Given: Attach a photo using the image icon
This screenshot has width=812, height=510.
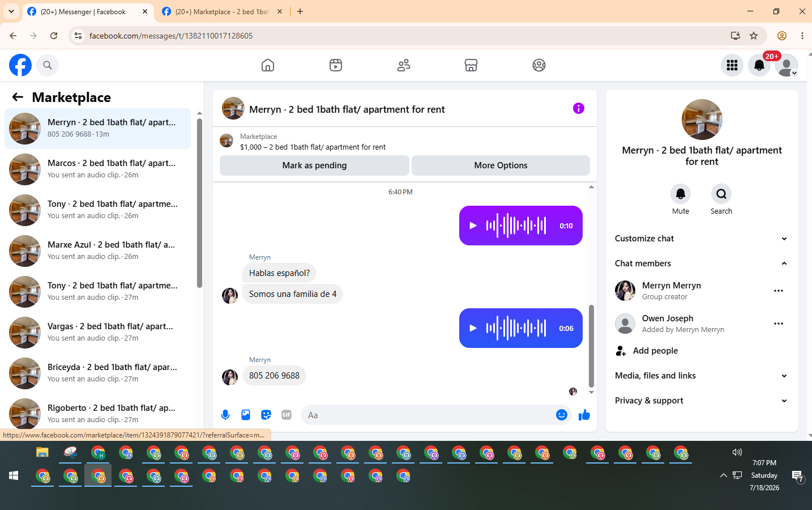Looking at the screenshot, I should (246, 415).
